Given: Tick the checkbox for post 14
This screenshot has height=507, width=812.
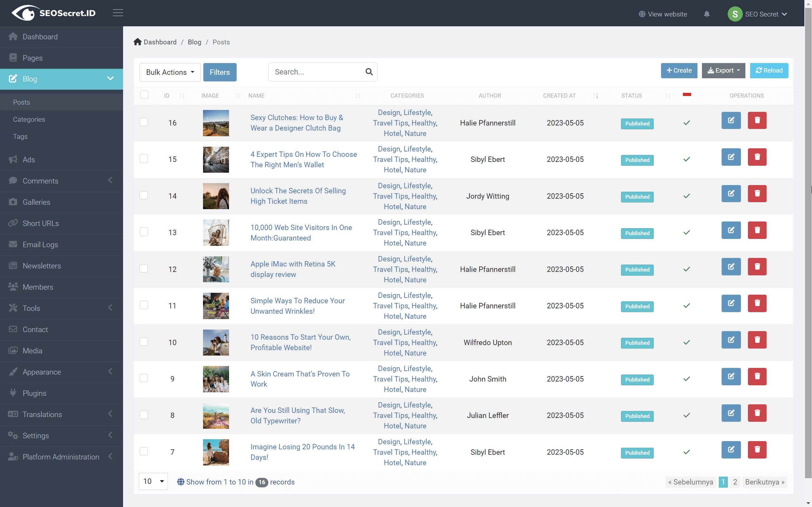Looking at the screenshot, I should coord(144,195).
